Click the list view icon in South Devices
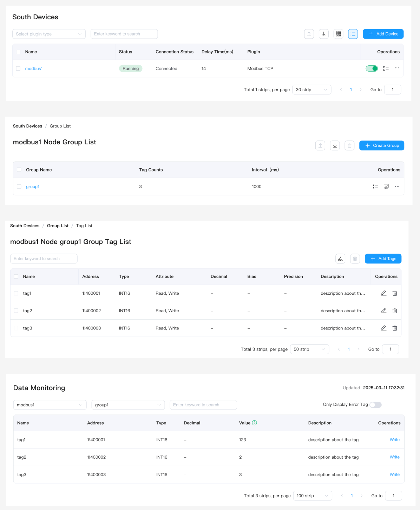The width and height of the screenshot is (420, 510). click(353, 34)
